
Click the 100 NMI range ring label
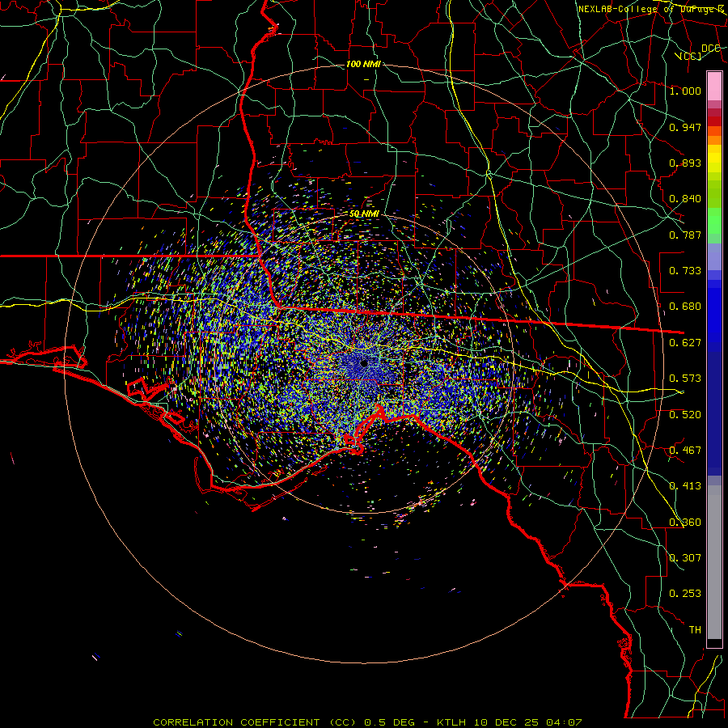[x=363, y=64]
